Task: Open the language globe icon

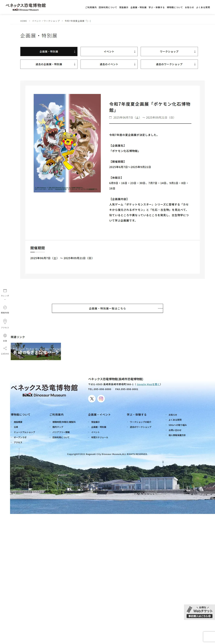Action: pos(5,336)
